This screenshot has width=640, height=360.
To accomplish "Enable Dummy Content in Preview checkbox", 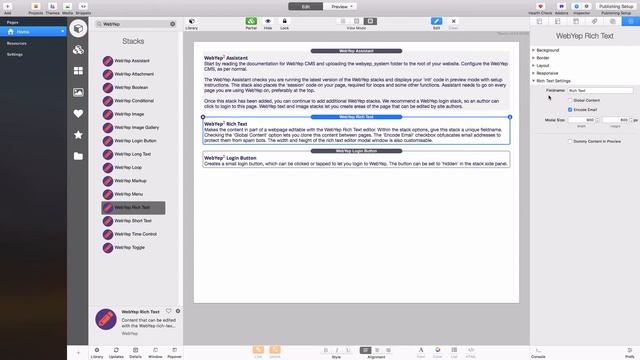I will pyautogui.click(x=570, y=141).
